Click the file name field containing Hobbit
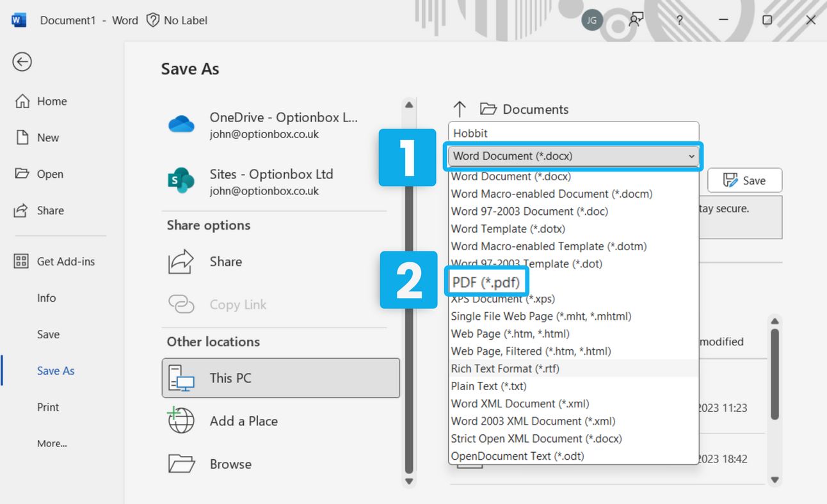This screenshot has height=504, width=827. pyautogui.click(x=574, y=133)
